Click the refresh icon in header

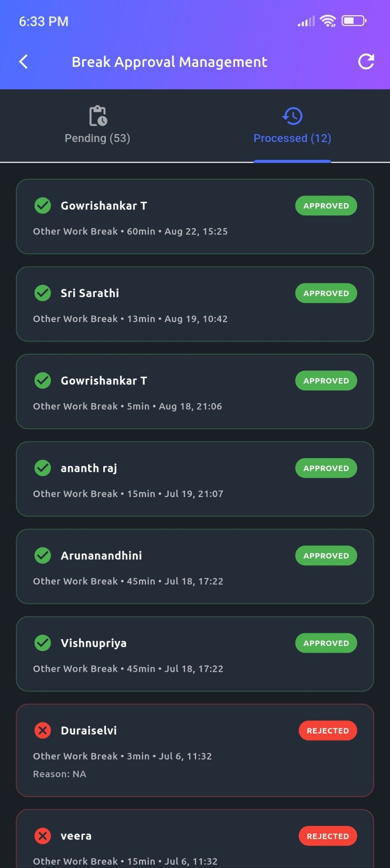tap(366, 62)
